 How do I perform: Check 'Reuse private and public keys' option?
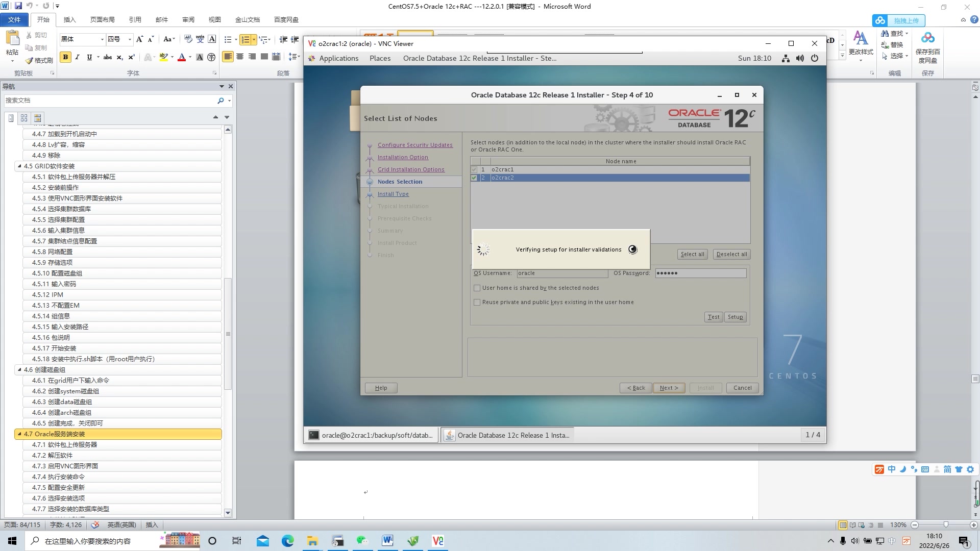477,303
